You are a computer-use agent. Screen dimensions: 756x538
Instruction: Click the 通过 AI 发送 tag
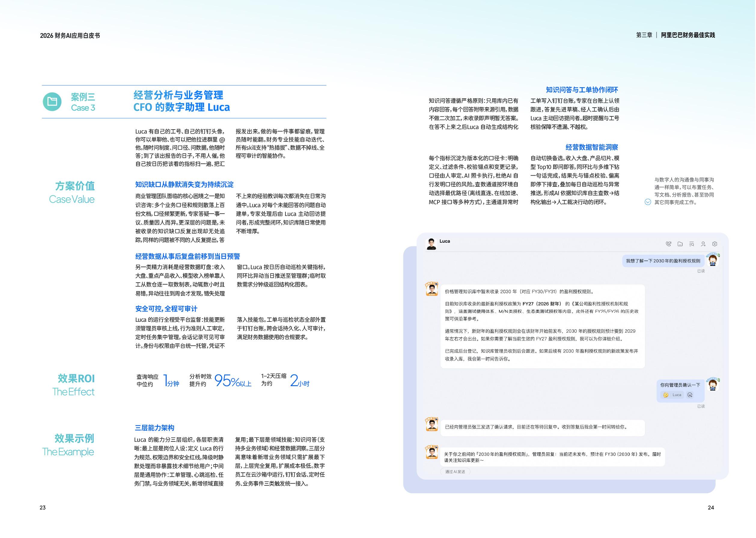pyautogui.click(x=455, y=472)
